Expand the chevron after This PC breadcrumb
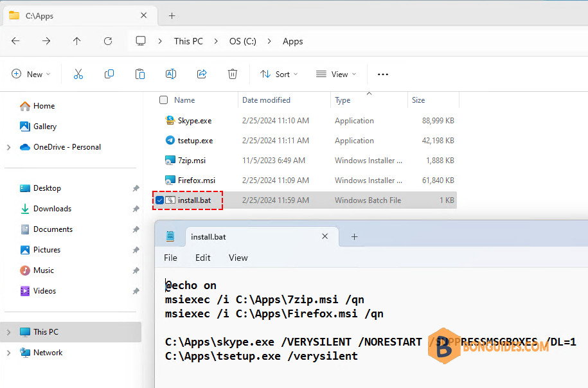 pyautogui.click(x=216, y=41)
